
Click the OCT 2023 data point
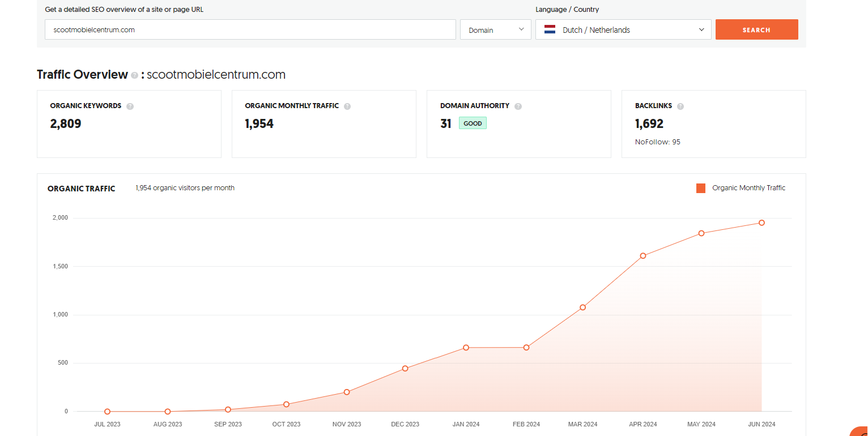[287, 404]
